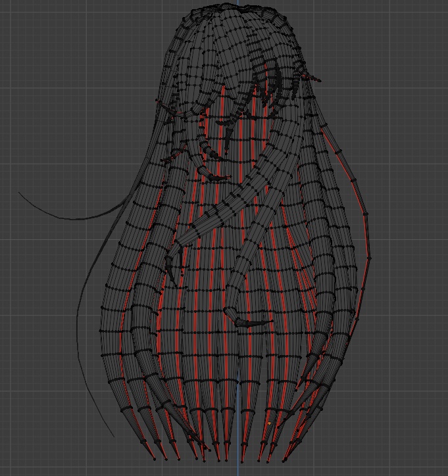Image resolution: width=448 pixels, height=476 pixels.
Task: Select the small orange origin point on the hair mesh
Action: (269, 423)
